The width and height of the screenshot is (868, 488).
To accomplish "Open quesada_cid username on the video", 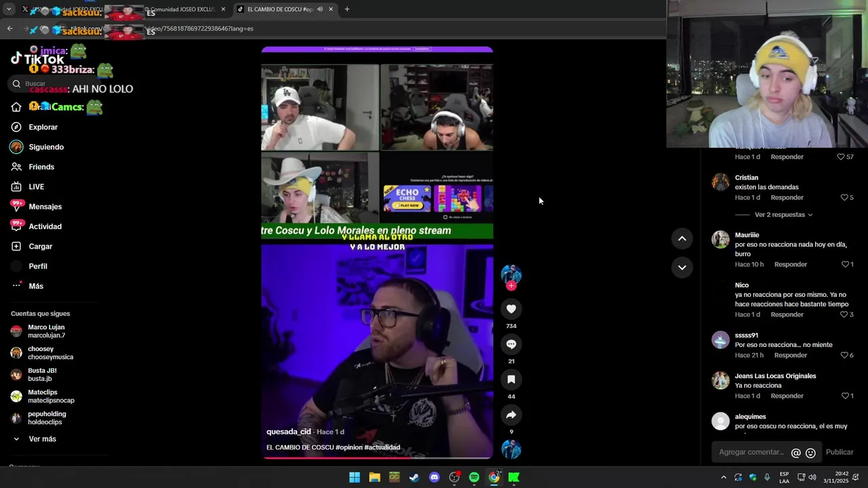I will 289,432.
